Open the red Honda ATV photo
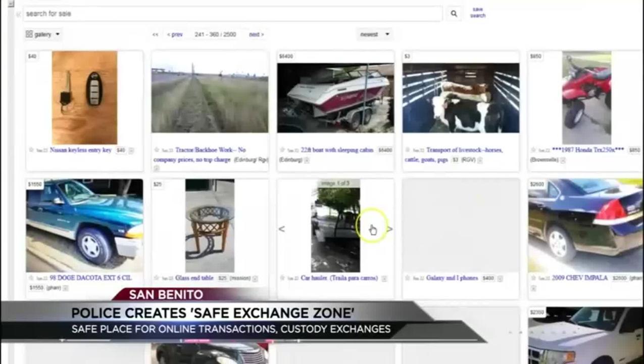The width and height of the screenshot is (644, 364). click(586, 98)
